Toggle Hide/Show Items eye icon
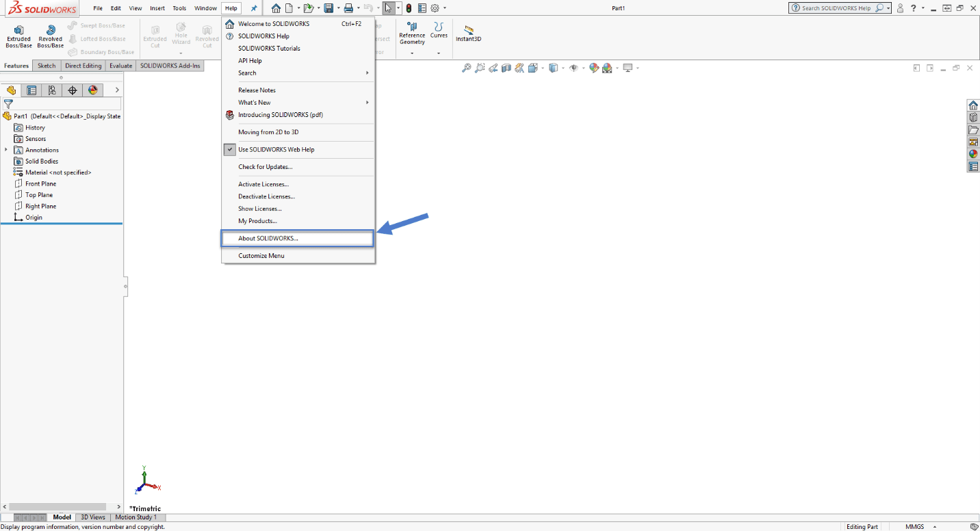980x531 pixels. point(573,68)
